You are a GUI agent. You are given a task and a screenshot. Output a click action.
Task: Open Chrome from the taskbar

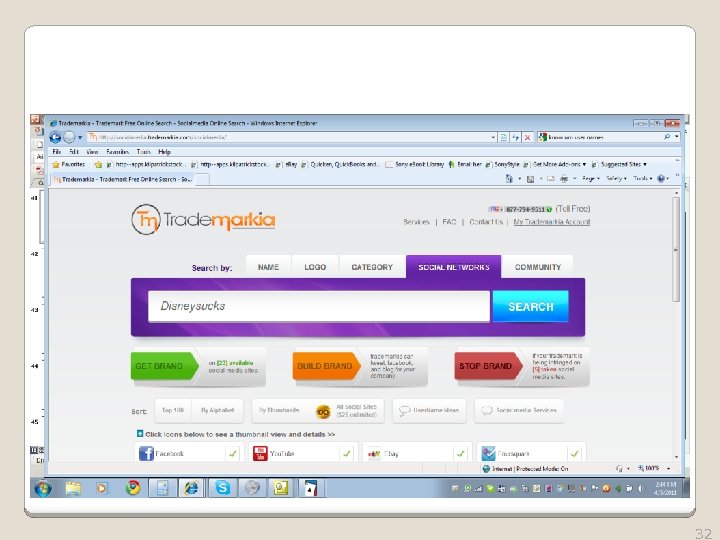point(133,488)
